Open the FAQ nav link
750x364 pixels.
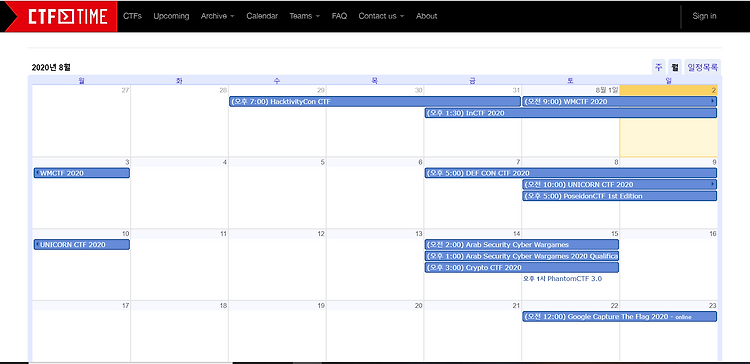pos(339,16)
